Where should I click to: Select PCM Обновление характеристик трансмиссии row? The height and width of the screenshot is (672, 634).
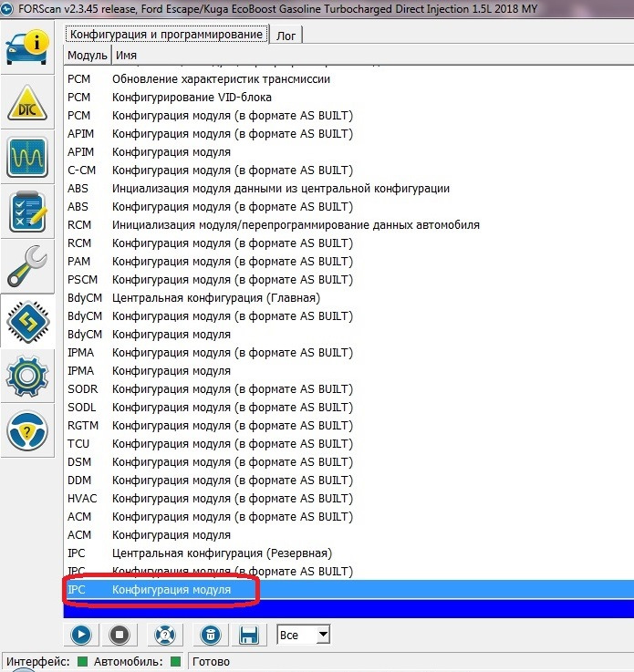tap(348, 79)
